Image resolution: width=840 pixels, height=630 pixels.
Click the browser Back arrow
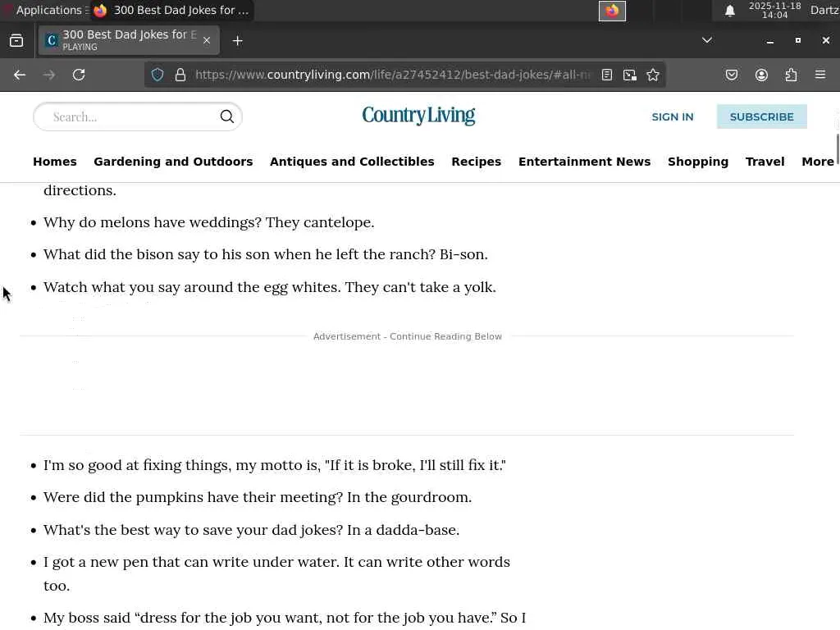[x=20, y=75]
